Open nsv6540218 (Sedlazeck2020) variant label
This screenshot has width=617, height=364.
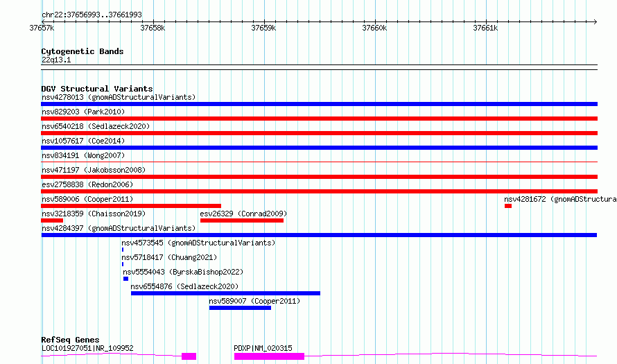tap(96, 126)
